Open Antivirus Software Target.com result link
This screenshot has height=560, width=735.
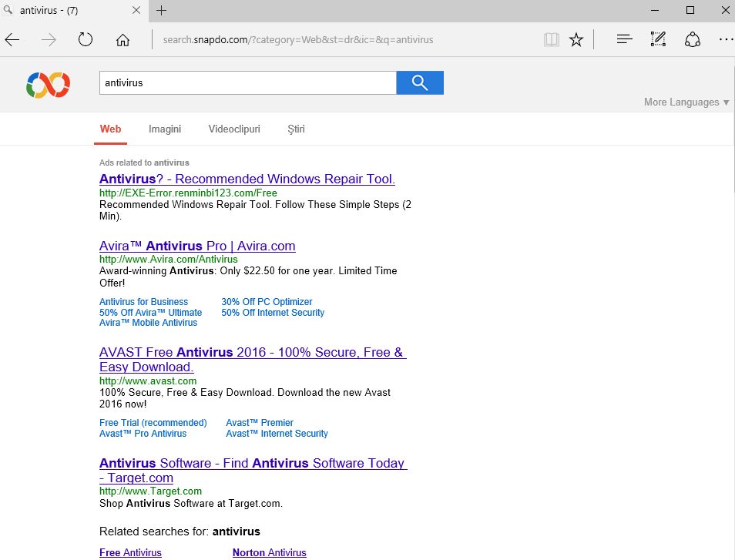[x=253, y=471]
